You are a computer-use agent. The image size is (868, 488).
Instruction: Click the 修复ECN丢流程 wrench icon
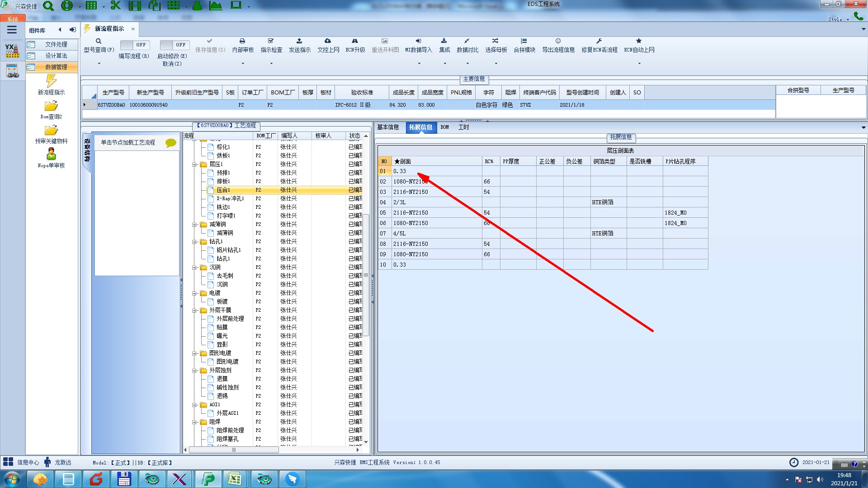(x=599, y=41)
